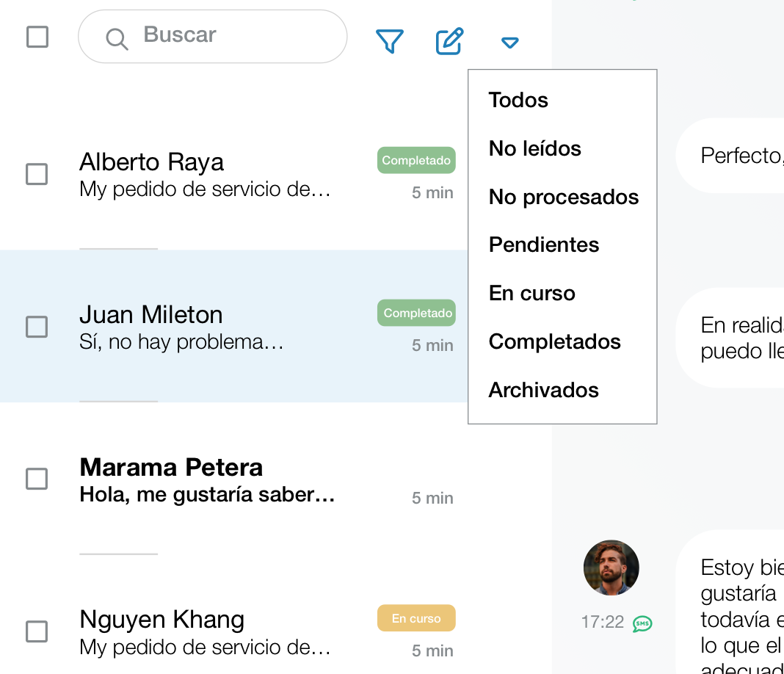
Task: Click the yellow En curso status badge
Action: pyautogui.click(x=416, y=618)
